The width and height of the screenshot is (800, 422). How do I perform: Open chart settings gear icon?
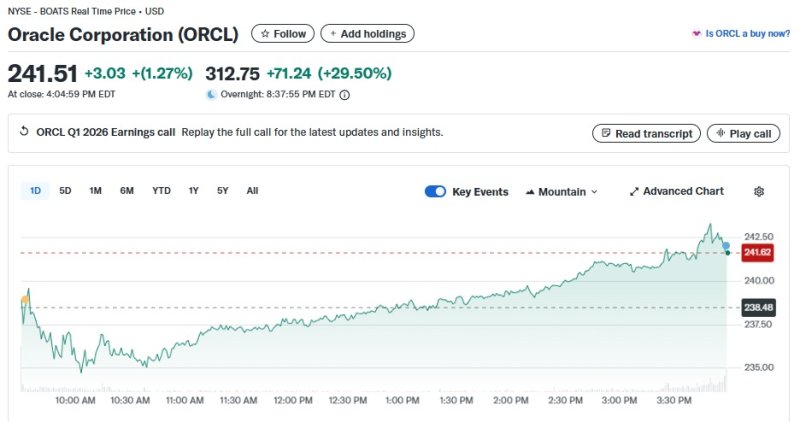click(x=759, y=192)
